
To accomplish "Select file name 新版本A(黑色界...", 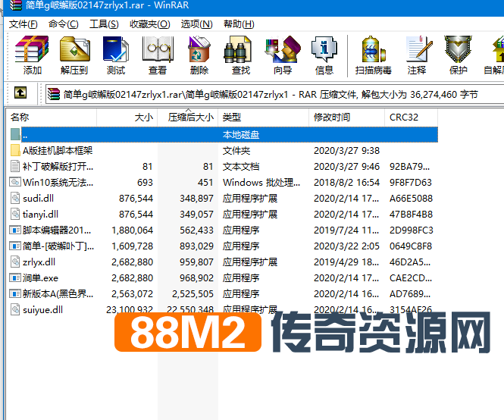I will click(x=58, y=293).
